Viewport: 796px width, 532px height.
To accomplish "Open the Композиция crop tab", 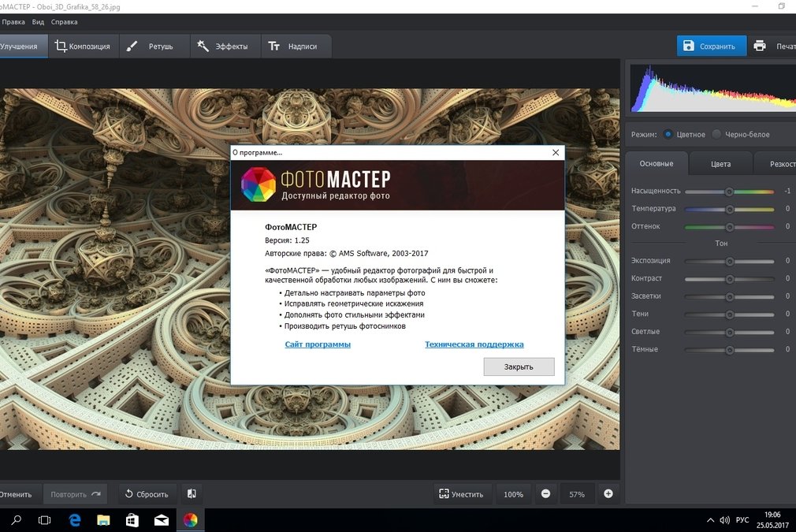I will coord(84,47).
